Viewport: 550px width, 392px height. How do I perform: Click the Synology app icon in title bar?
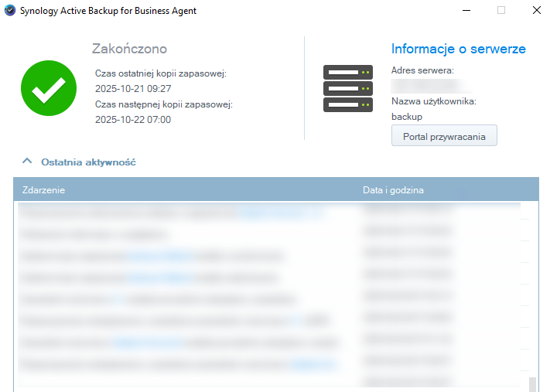coord(9,11)
